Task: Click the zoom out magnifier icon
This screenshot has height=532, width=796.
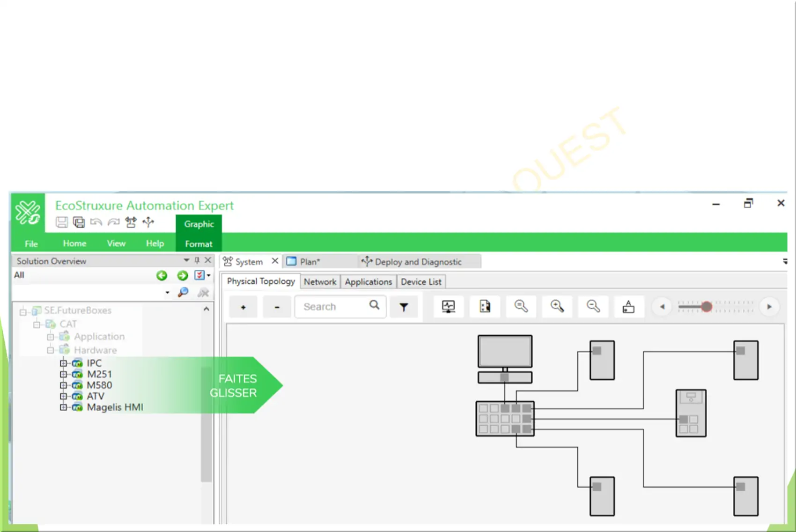Action: 593,307
